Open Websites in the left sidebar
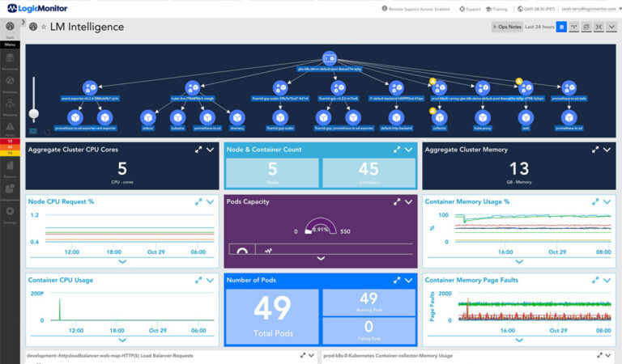Viewport: 622px width, 364px height. tap(10, 85)
